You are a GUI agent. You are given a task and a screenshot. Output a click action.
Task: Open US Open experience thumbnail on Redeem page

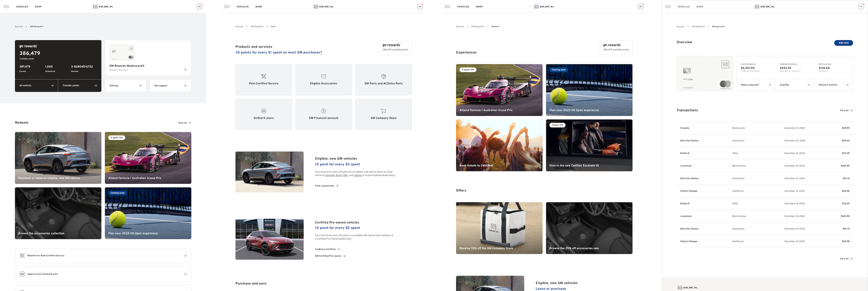coord(589,90)
